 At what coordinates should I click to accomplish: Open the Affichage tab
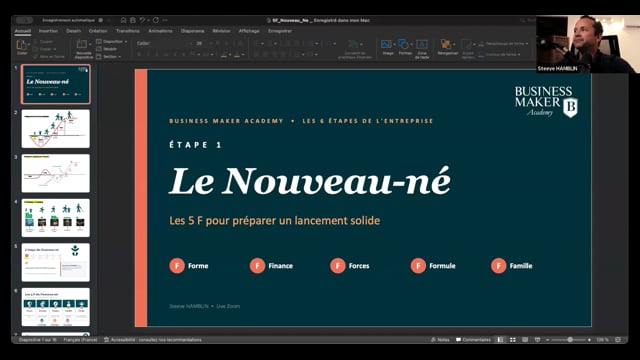[x=249, y=31]
